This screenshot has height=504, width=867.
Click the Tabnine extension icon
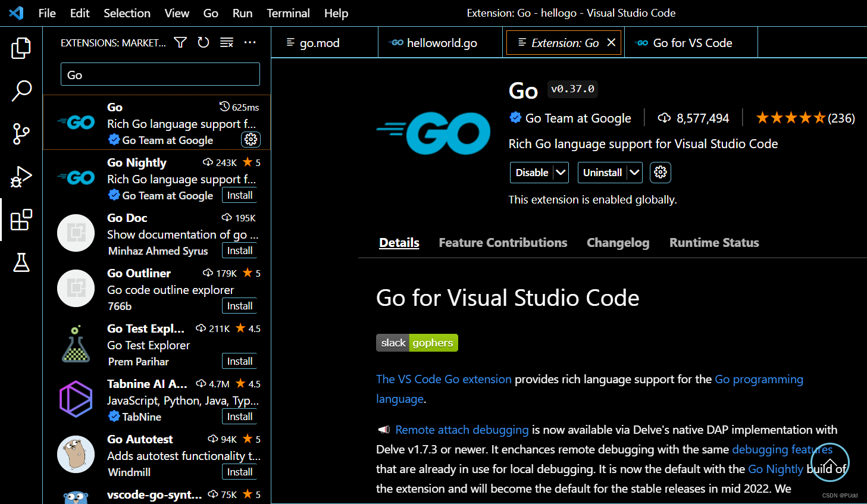coord(76,399)
